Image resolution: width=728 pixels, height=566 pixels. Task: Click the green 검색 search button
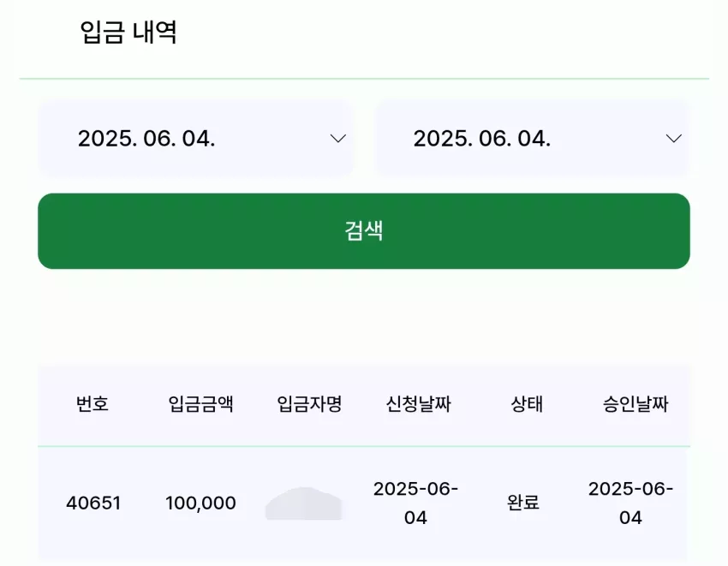click(x=364, y=230)
